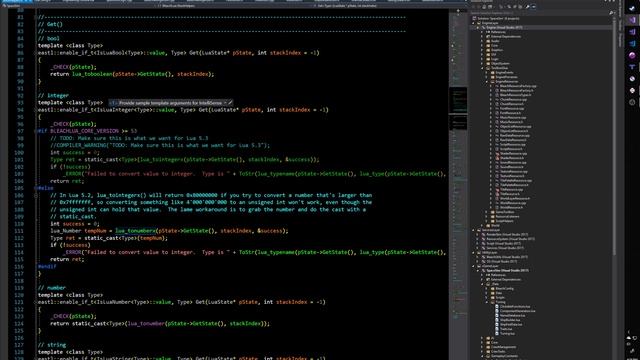Open ShaderResource.cpp file
The width and height of the screenshot is (640, 360).
tap(514, 153)
